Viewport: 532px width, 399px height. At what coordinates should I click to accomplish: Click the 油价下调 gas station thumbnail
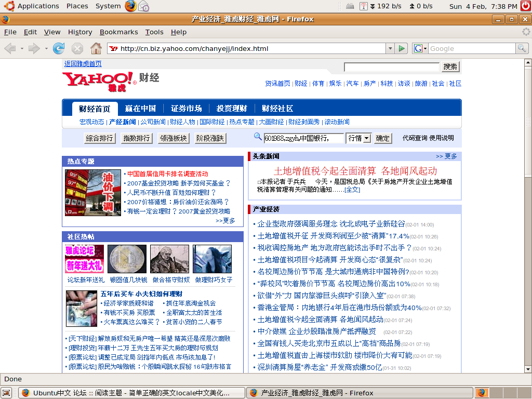click(93, 192)
